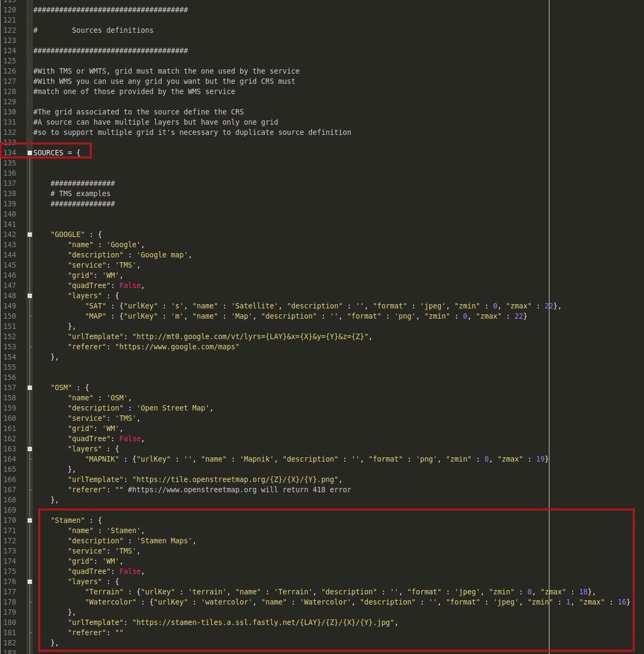
Task: Click the False value on line 147
Action: coord(130,286)
